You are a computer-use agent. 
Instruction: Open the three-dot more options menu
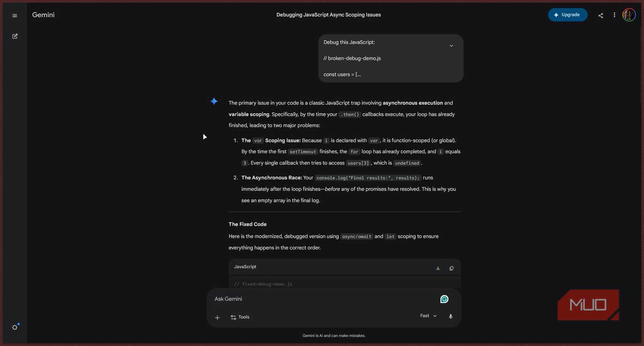click(614, 15)
